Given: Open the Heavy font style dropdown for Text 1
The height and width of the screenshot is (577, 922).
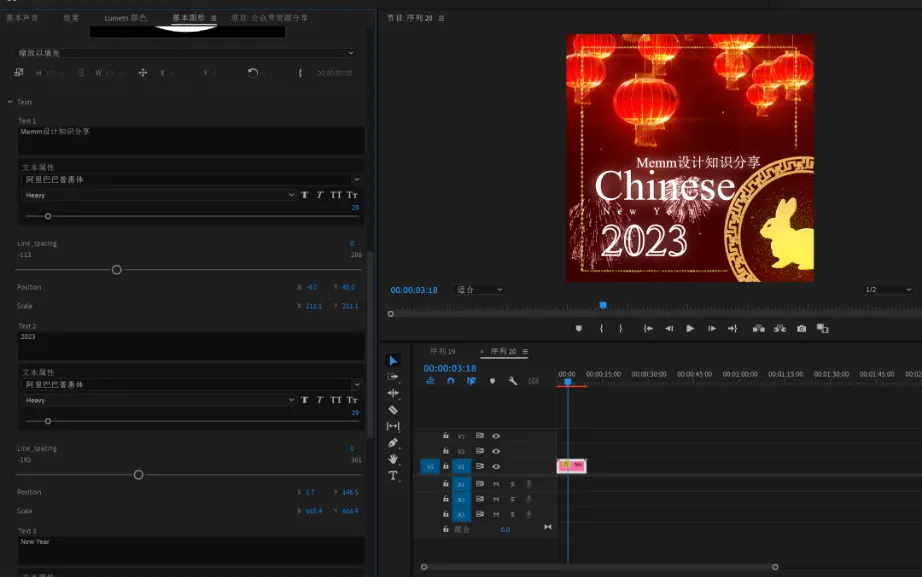Looking at the screenshot, I should coord(159,195).
